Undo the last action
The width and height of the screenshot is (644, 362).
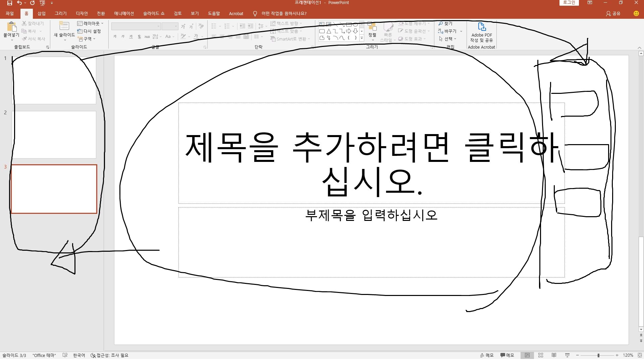(19, 3)
